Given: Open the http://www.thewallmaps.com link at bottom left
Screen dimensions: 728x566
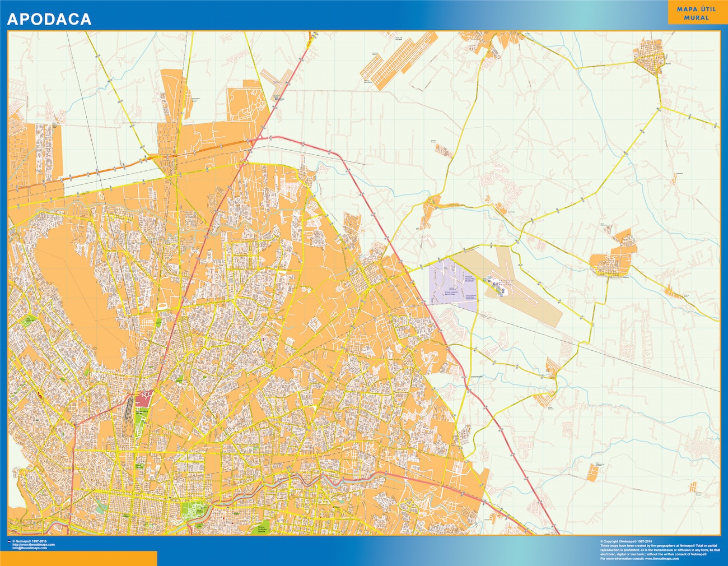Looking at the screenshot, I should [x=34, y=544].
